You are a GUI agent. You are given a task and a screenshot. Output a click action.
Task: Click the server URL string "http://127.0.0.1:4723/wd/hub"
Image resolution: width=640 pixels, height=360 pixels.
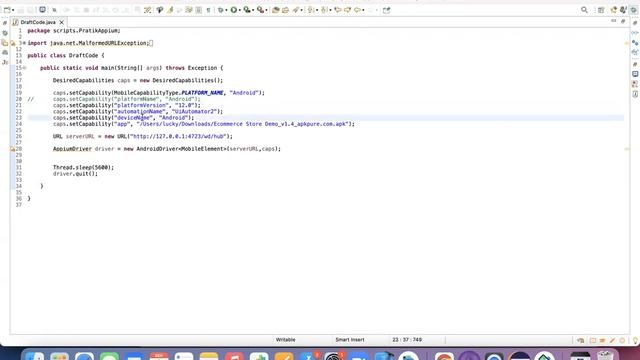click(178, 136)
